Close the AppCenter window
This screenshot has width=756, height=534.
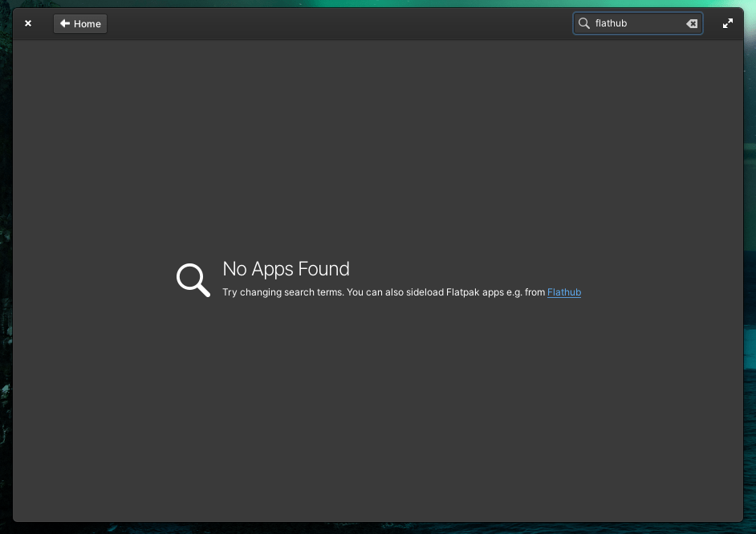(x=28, y=24)
